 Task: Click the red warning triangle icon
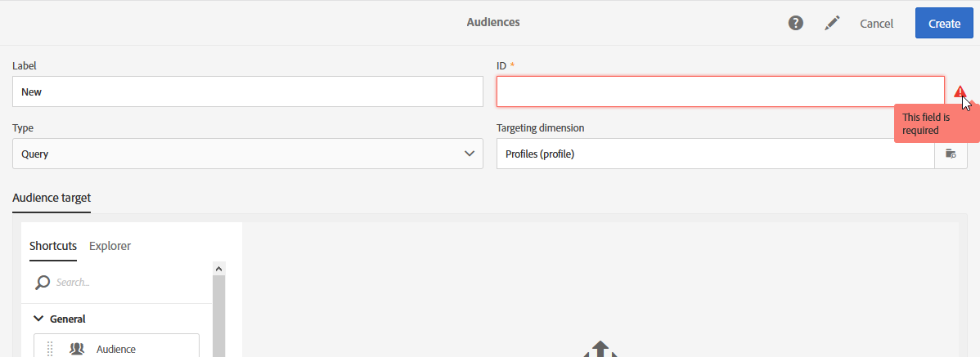tap(960, 92)
